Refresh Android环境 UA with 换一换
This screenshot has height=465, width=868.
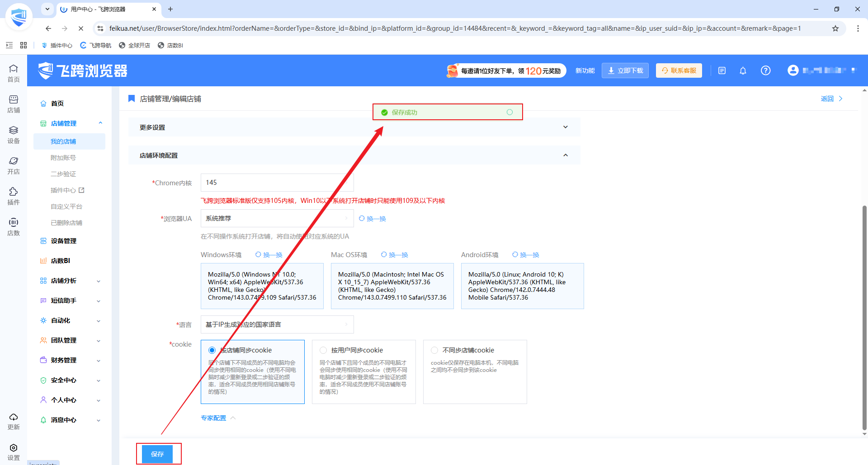coord(526,255)
